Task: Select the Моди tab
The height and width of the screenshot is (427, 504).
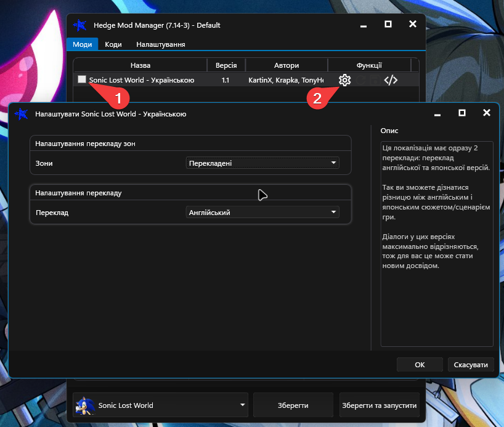Action: [x=83, y=44]
